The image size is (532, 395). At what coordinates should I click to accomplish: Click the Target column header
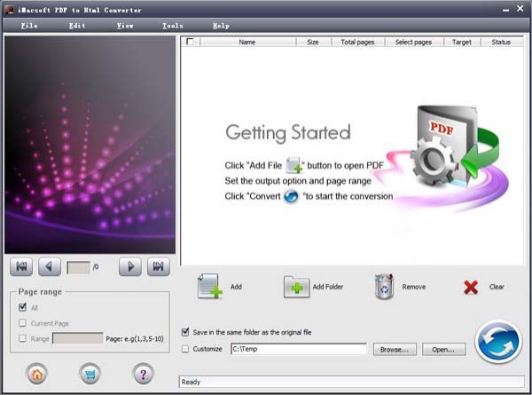pos(462,42)
